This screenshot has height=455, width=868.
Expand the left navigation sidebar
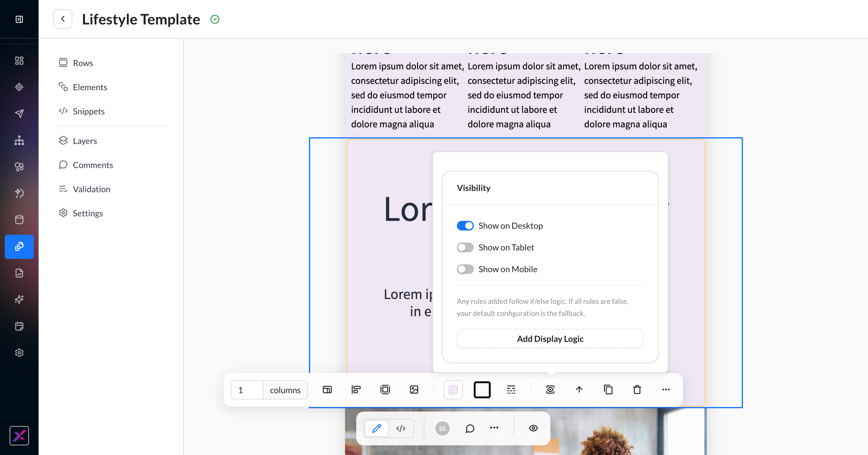pos(19,19)
